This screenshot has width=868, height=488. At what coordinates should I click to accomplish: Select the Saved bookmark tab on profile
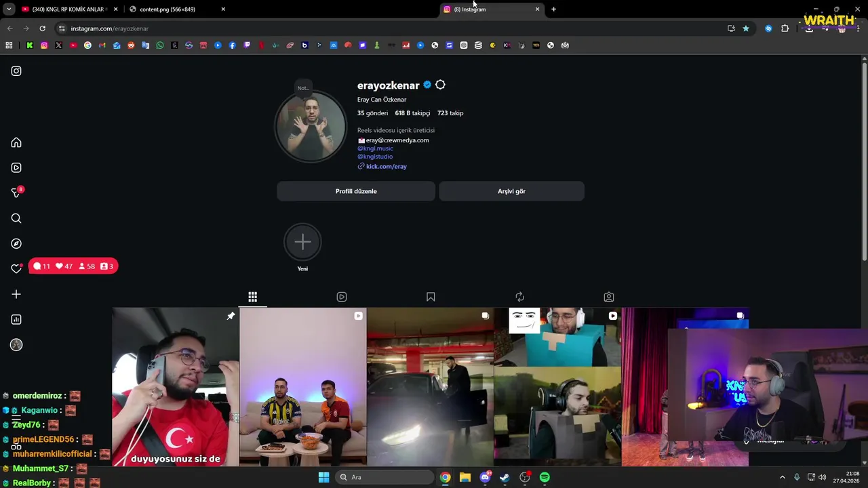(431, 297)
